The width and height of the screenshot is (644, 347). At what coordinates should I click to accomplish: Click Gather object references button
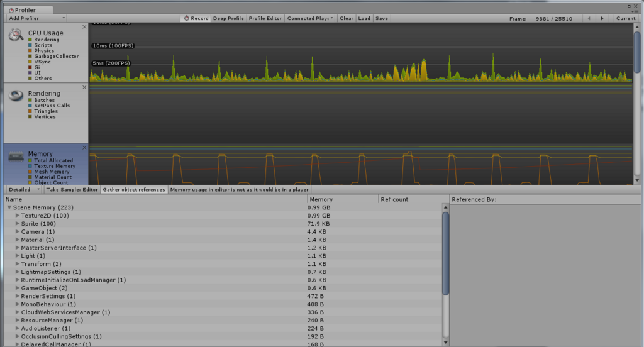click(x=134, y=190)
